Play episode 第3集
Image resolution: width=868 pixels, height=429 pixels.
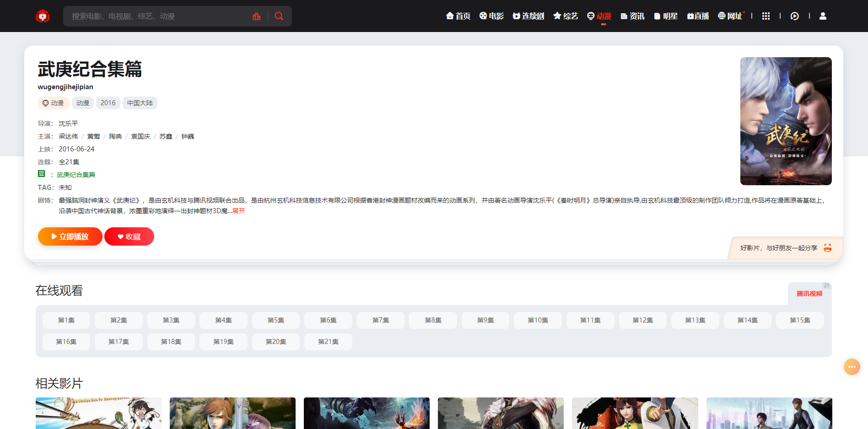click(x=171, y=320)
